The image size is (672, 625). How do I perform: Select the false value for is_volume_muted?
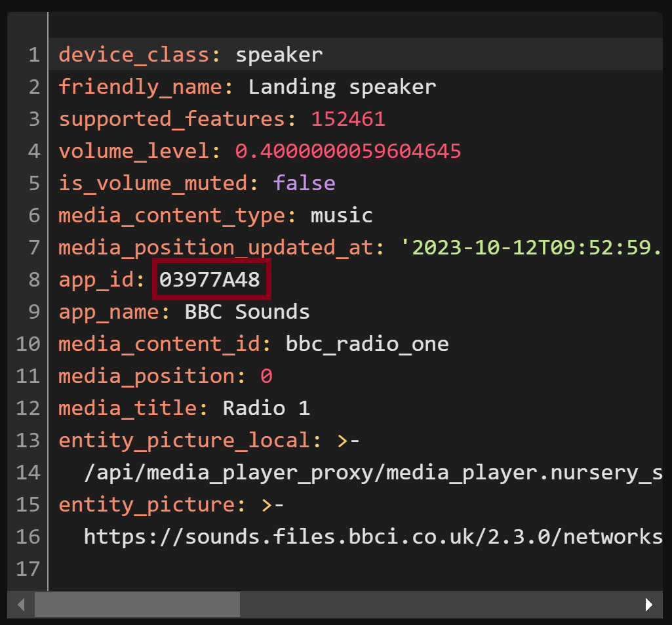(304, 183)
